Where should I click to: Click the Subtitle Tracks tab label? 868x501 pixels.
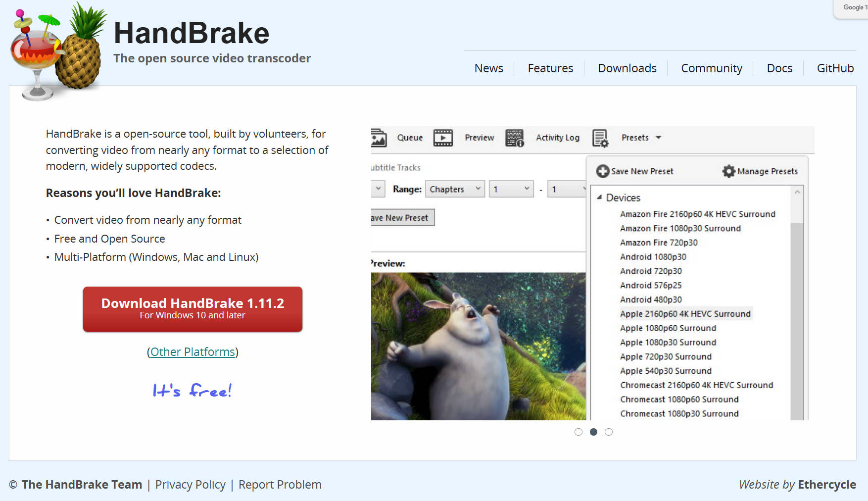tap(396, 168)
